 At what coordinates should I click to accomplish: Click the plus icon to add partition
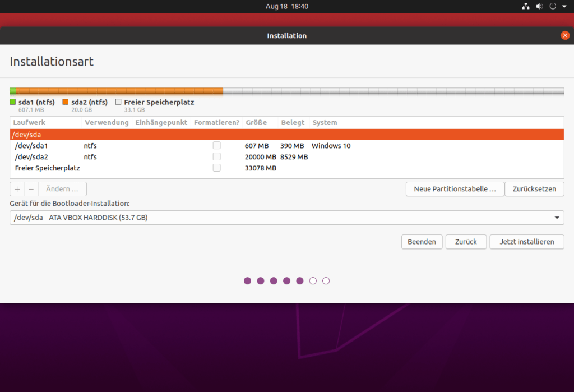pyautogui.click(x=17, y=189)
